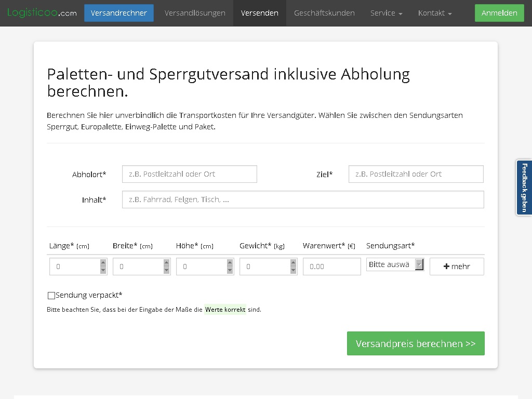Click the plus mehr button

(x=456, y=267)
